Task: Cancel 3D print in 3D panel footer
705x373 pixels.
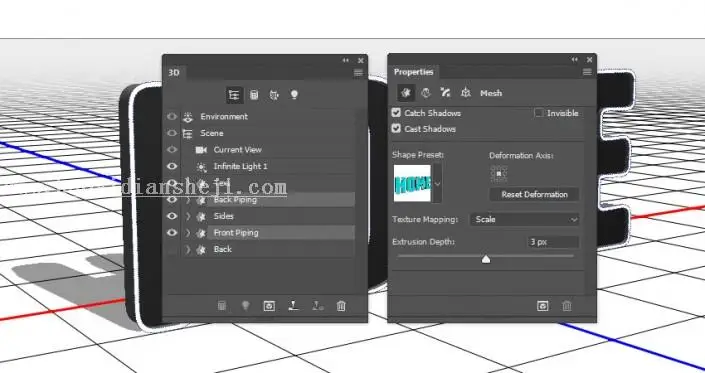Action: (318, 306)
